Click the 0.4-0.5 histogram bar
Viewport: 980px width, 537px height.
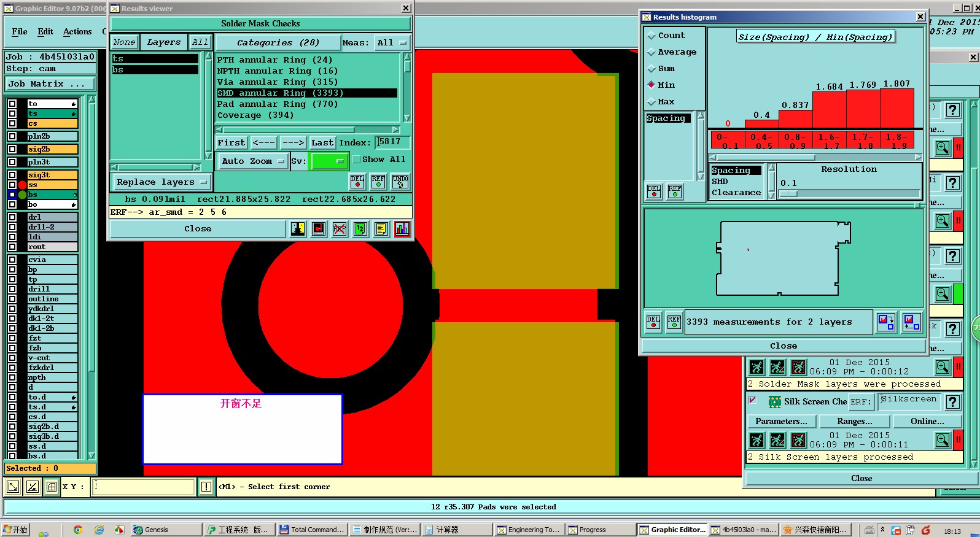pos(761,124)
